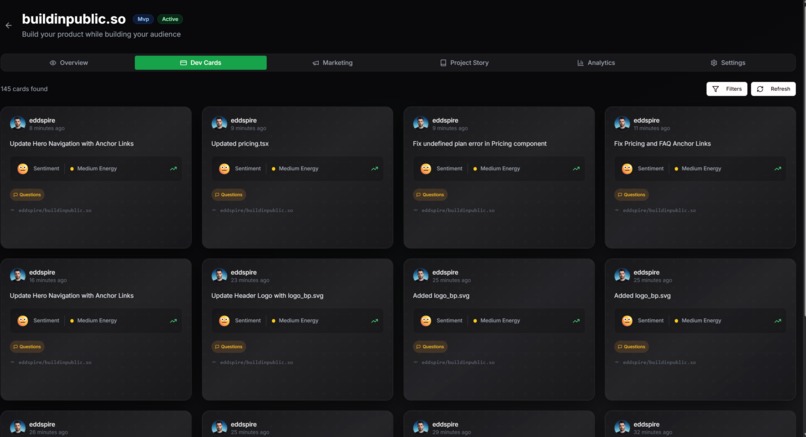Screen dimensions: 806x437
Task: Click avatar on 'Fix Pricing and FAQ Anchor Links' card
Action: coord(622,123)
